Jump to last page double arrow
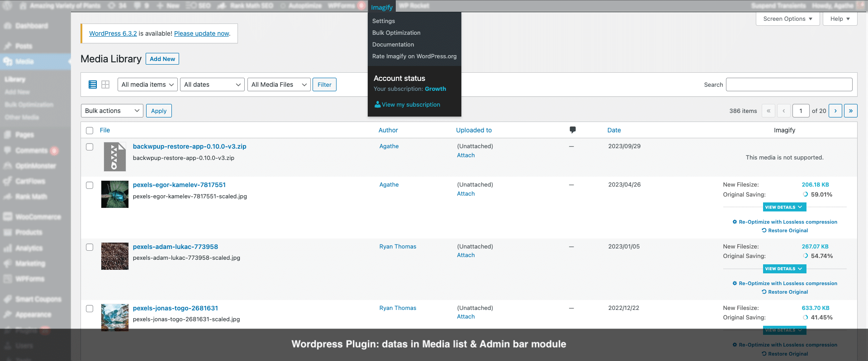The height and width of the screenshot is (361, 868). (851, 111)
